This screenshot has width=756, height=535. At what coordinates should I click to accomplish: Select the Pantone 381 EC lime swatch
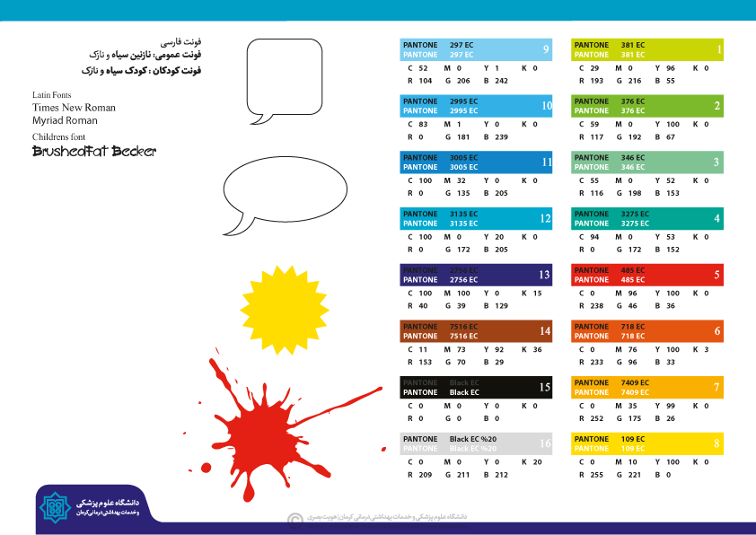646,49
